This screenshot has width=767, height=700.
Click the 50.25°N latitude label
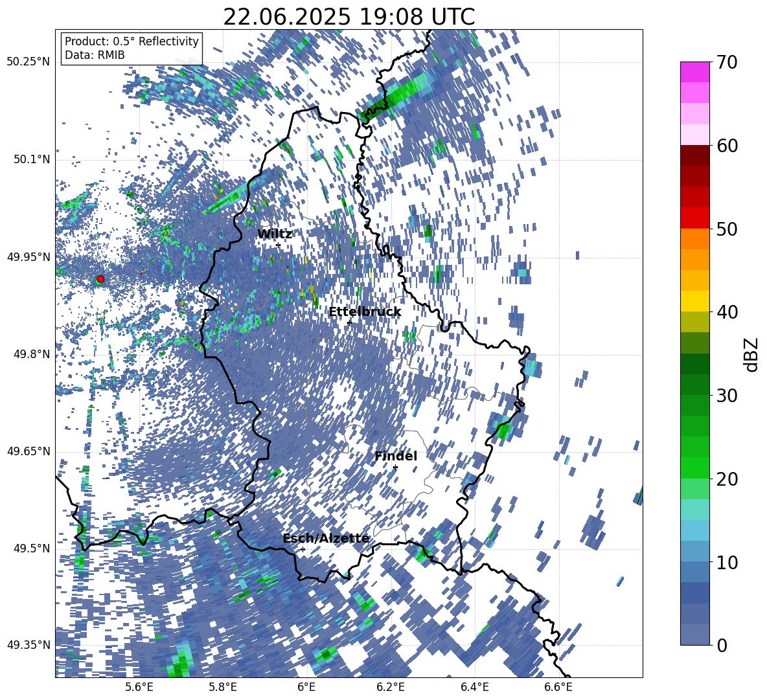(x=29, y=62)
